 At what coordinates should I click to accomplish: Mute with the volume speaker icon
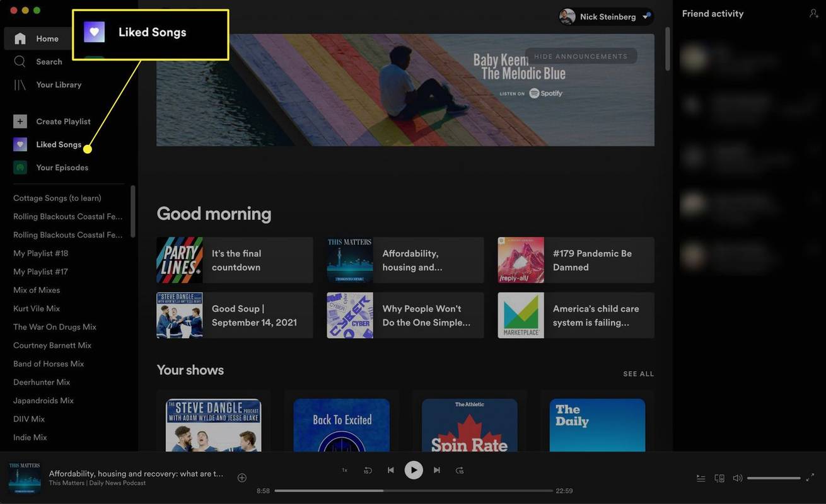[738, 478]
